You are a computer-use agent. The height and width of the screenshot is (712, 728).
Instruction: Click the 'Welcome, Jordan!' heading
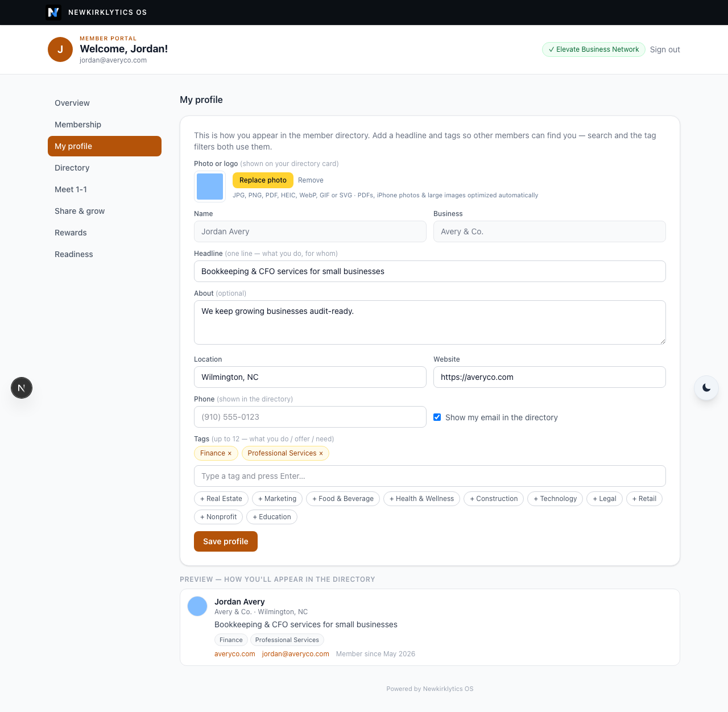(x=124, y=49)
